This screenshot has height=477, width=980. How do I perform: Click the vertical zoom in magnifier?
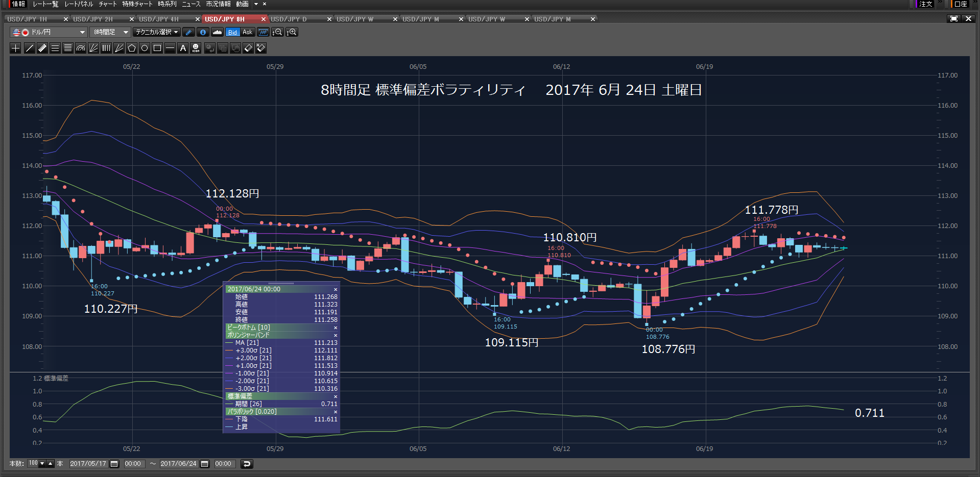pyautogui.click(x=292, y=32)
